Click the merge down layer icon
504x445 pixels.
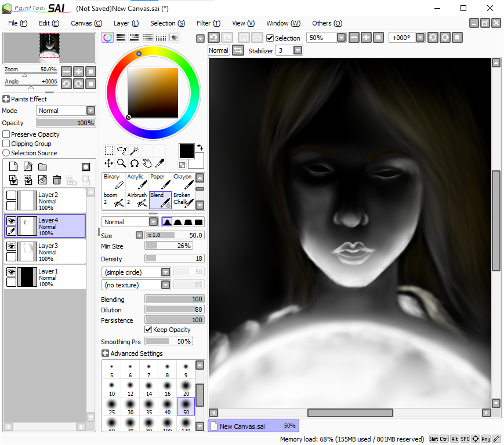[x=28, y=180]
